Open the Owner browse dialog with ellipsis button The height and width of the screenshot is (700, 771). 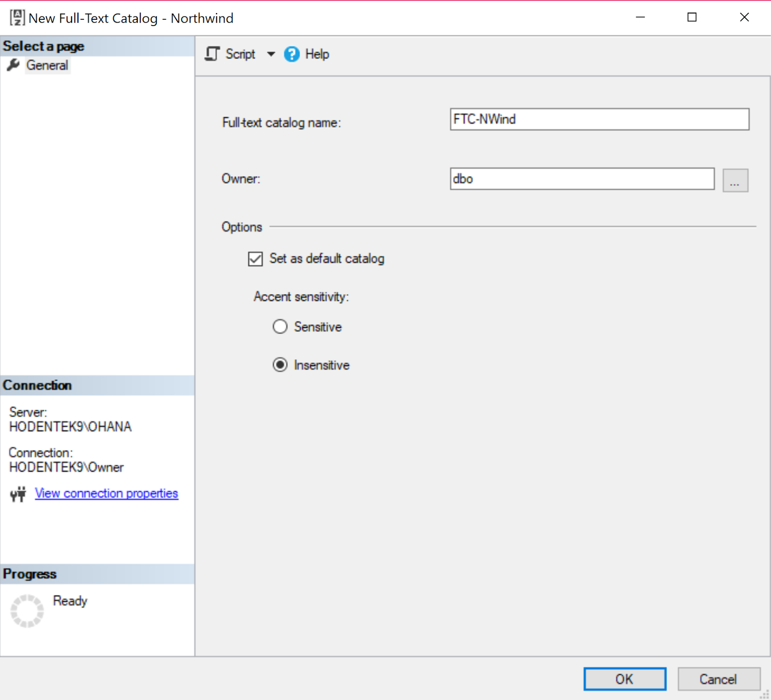(735, 180)
